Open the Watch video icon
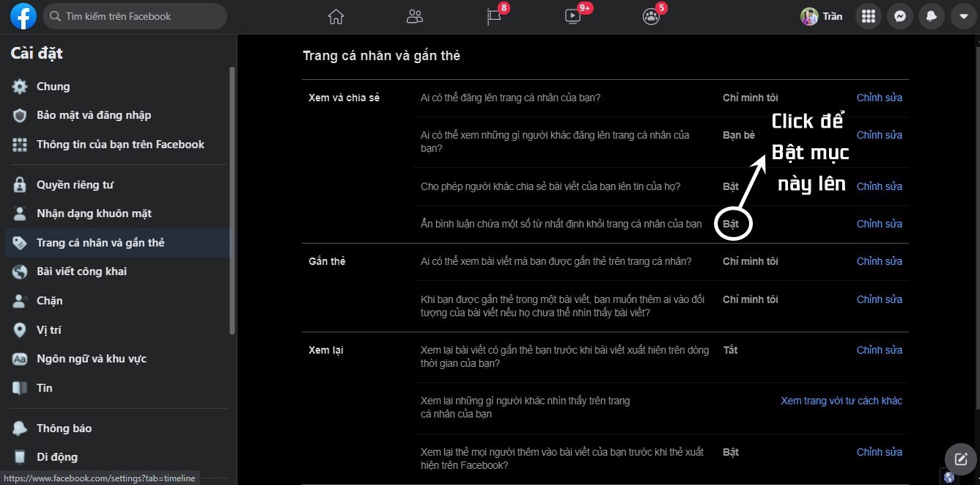Viewport: 980px width, 485px height. [573, 16]
